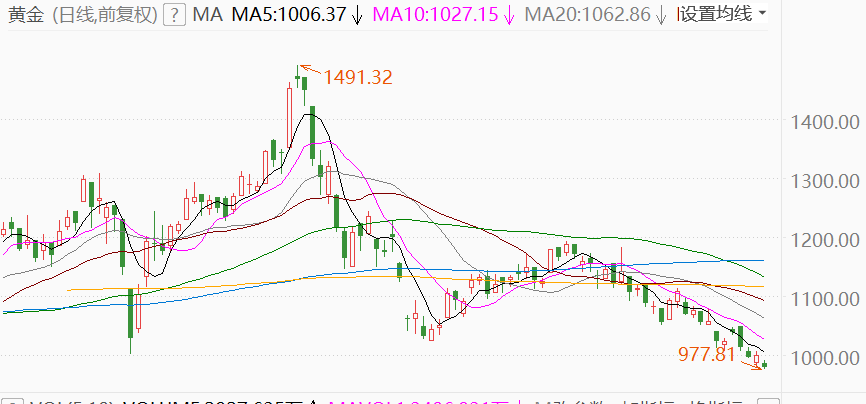Click the question mark help button
This screenshot has height=404, width=866.
(175, 14)
